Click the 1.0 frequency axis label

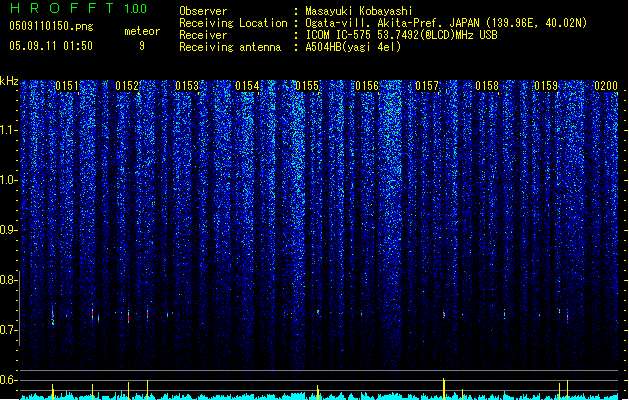click(x=8, y=180)
